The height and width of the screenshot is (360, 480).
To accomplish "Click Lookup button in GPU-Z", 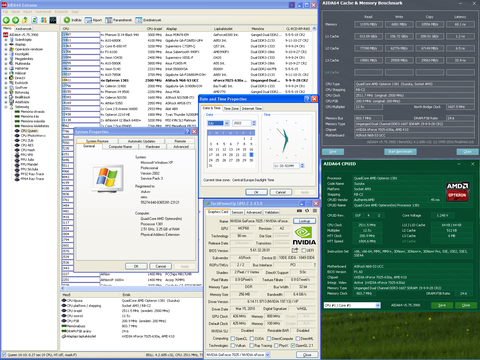I will 304,221.
